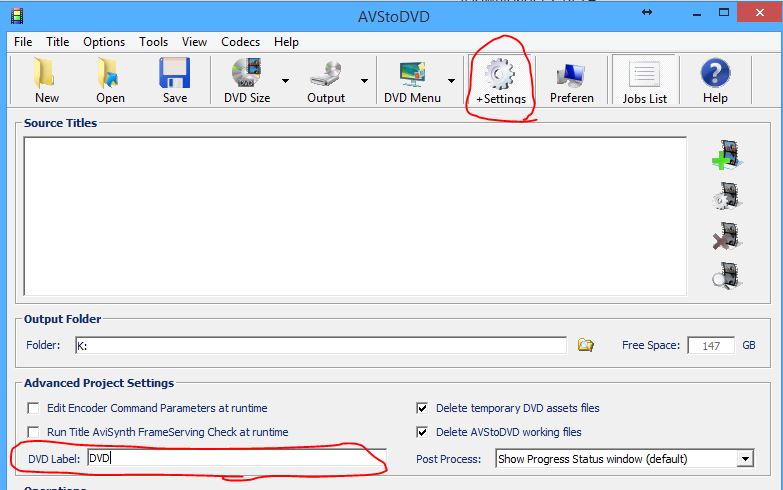
Task: Click inside the Source Titles list area
Action: pos(355,216)
